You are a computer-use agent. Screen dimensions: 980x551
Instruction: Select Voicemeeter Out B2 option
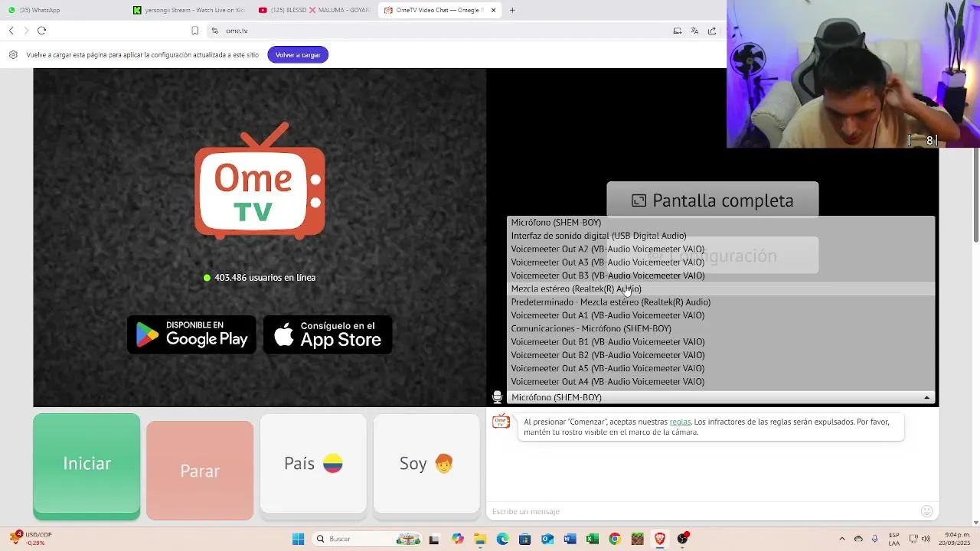click(x=721, y=355)
